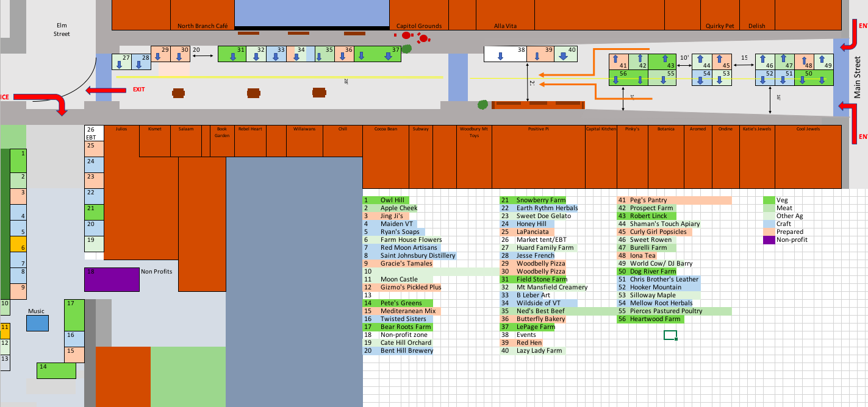The height and width of the screenshot is (407, 868).
Task: Click the Main Street label
Action: point(858,77)
